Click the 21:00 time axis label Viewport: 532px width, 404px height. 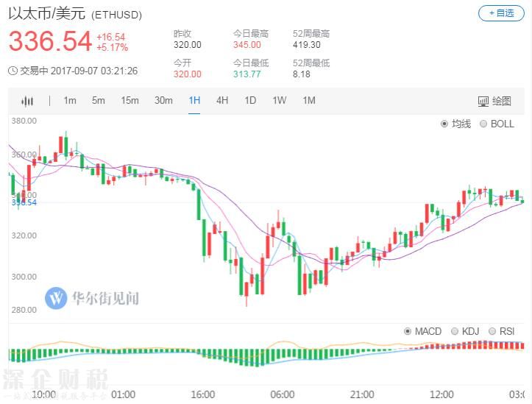click(x=362, y=394)
